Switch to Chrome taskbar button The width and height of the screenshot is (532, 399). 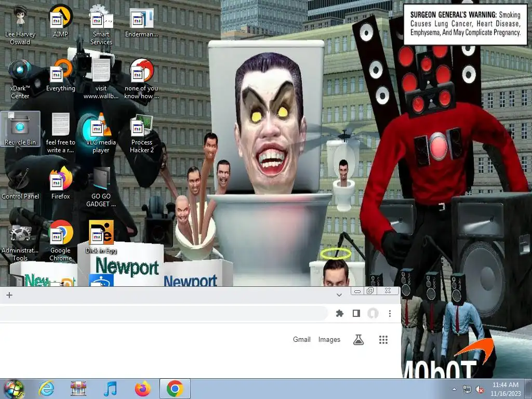(175, 389)
